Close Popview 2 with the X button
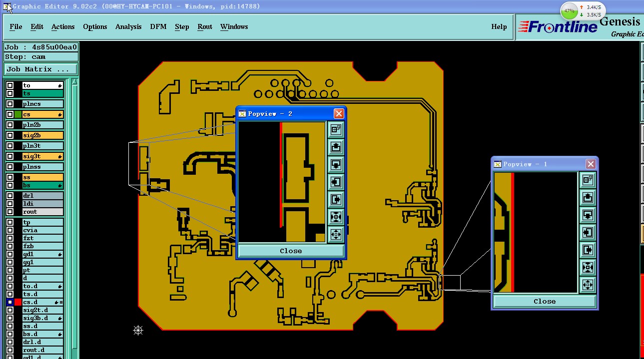This screenshot has width=644, height=359. (x=339, y=114)
